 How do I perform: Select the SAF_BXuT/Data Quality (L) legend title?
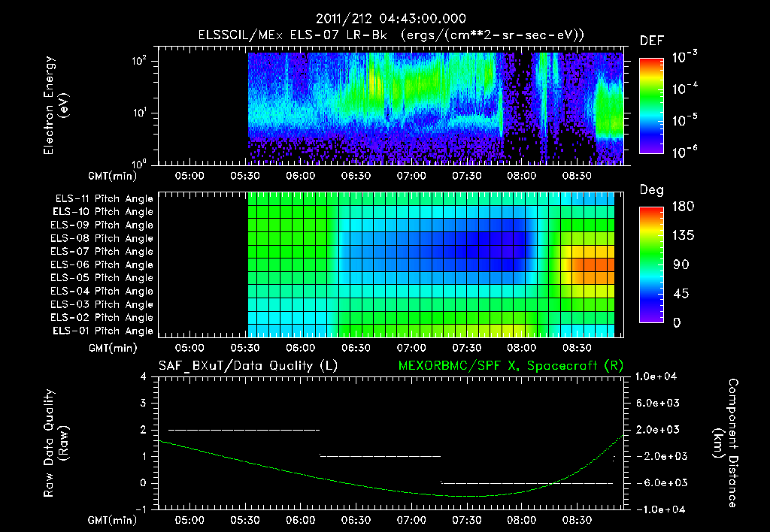click(x=248, y=366)
